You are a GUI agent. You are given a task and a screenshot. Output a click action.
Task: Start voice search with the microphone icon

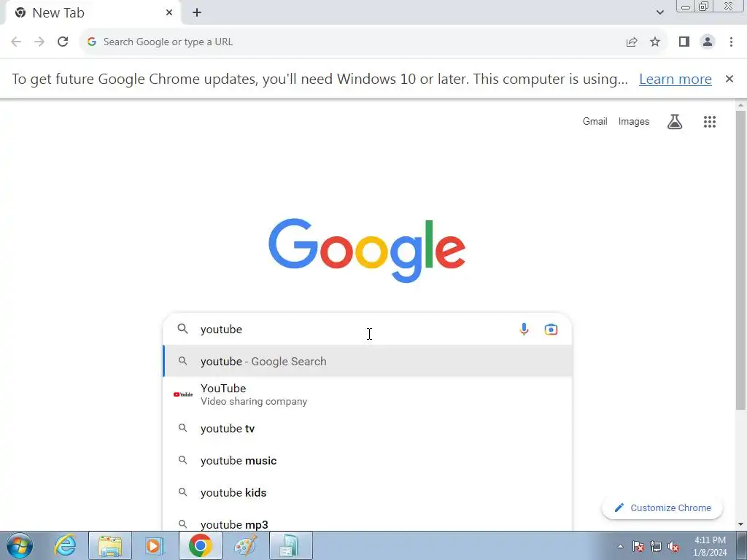point(524,329)
